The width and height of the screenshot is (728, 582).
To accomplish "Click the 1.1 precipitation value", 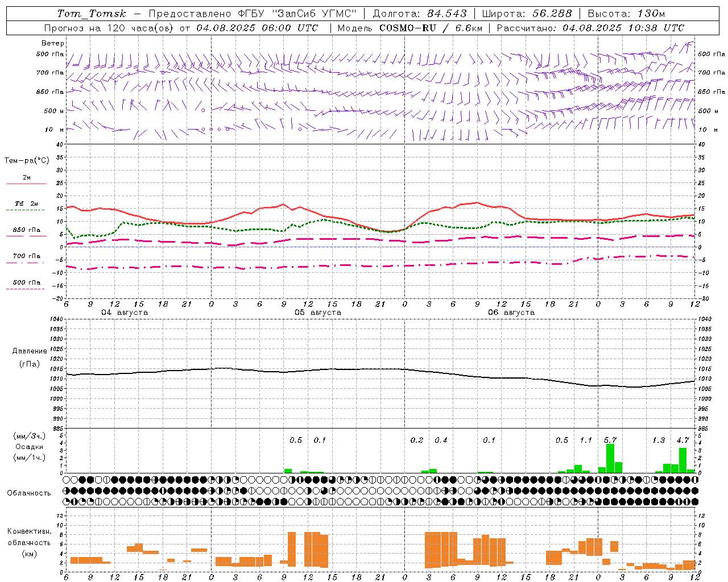I will click(586, 440).
